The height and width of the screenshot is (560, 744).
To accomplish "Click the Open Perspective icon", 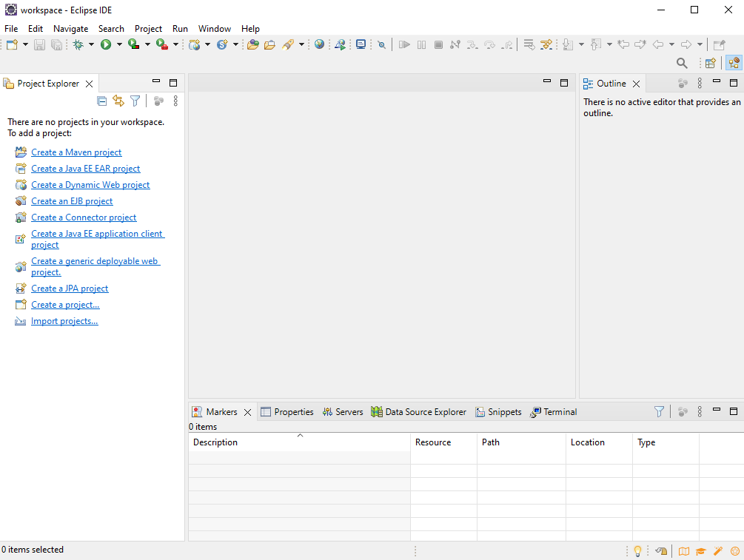I will 710,63.
